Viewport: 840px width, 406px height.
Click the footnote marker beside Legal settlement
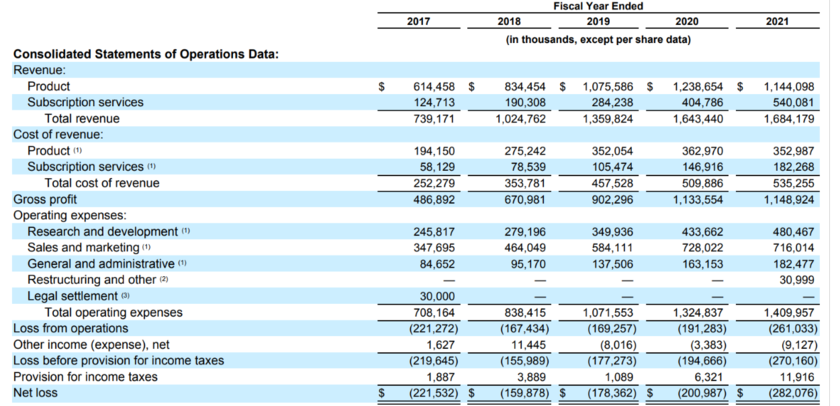[x=126, y=296]
